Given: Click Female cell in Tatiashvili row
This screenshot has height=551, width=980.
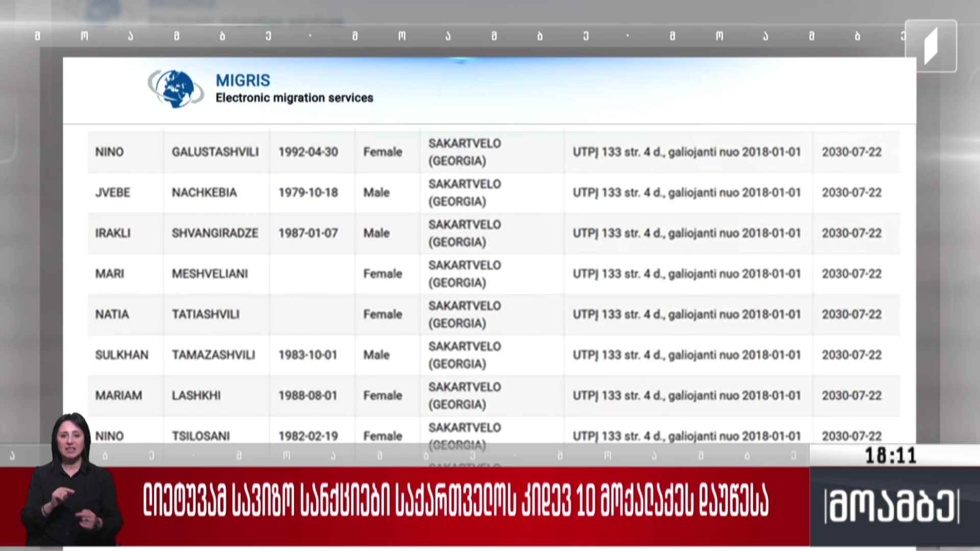Looking at the screenshot, I should tap(382, 314).
